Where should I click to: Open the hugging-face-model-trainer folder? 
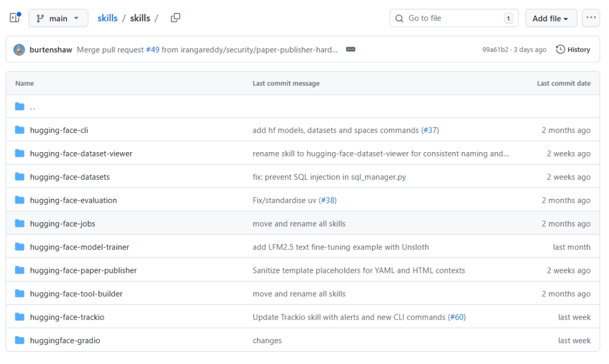click(80, 247)
